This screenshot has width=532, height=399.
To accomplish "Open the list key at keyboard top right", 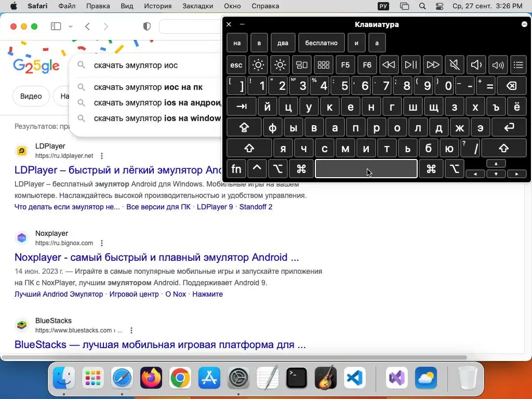I will click(518, 65).
